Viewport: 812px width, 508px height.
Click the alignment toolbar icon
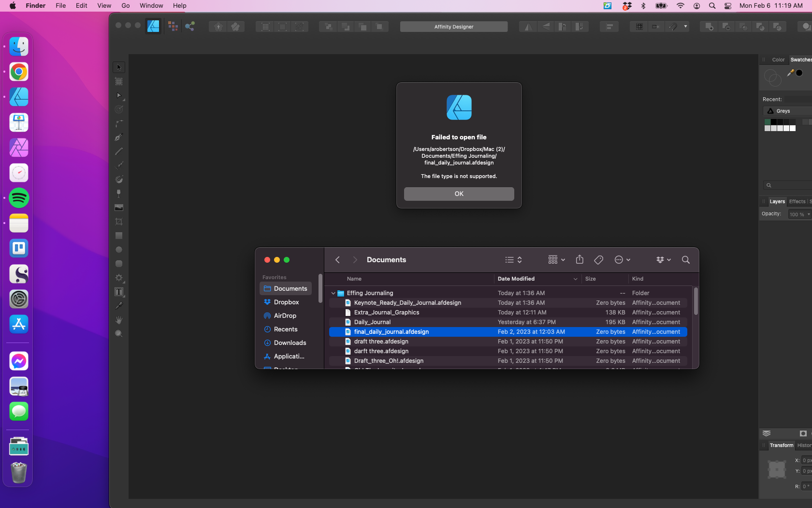[x=609, y=27]
